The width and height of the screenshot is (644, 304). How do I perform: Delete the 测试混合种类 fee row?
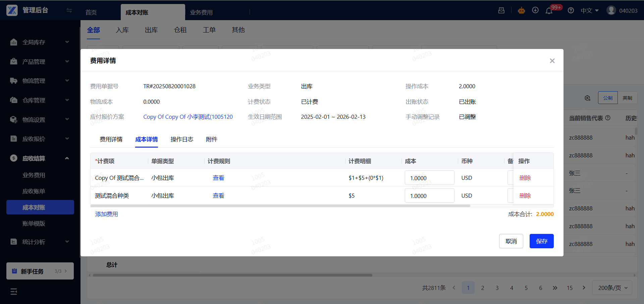click(525, 196)
